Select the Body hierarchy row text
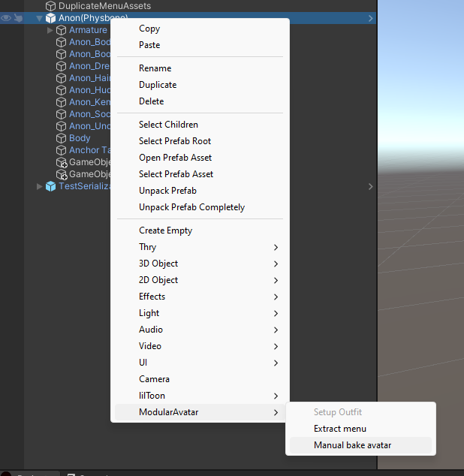Screen dimensions: 464x476 click(80, 138)
